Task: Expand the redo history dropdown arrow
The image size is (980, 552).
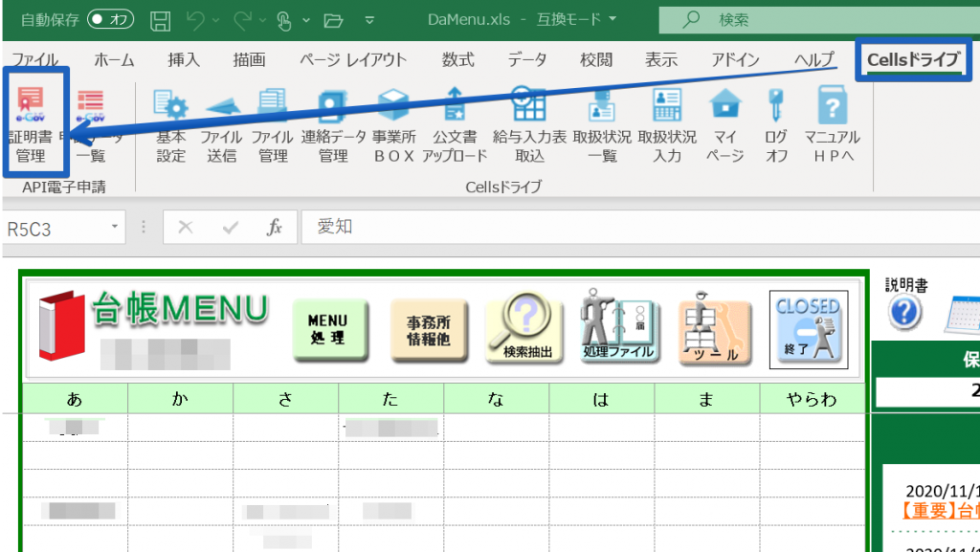Action: 263,21
